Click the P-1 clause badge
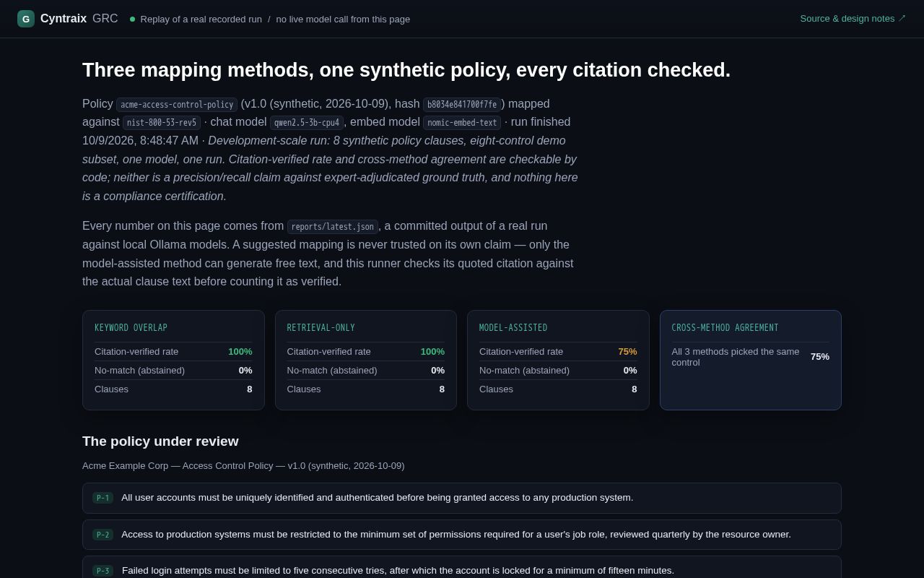 point(103,498)
